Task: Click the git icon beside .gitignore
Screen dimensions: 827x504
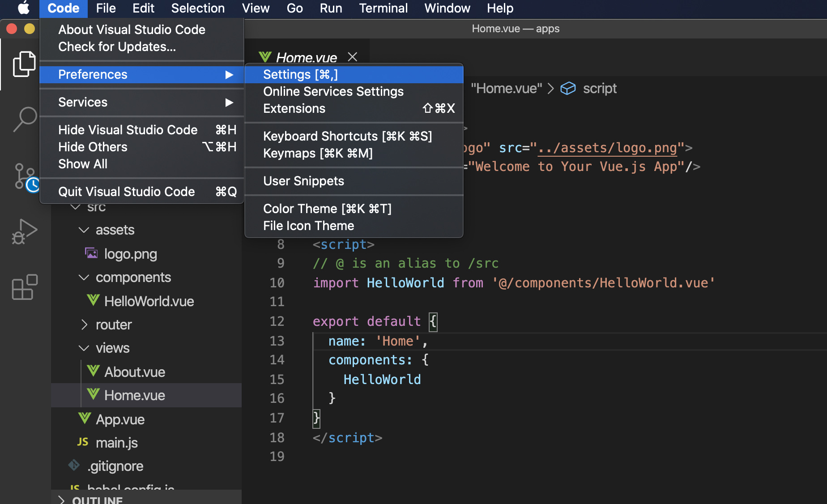Action: pyautogui.click(x=74, y=466)
